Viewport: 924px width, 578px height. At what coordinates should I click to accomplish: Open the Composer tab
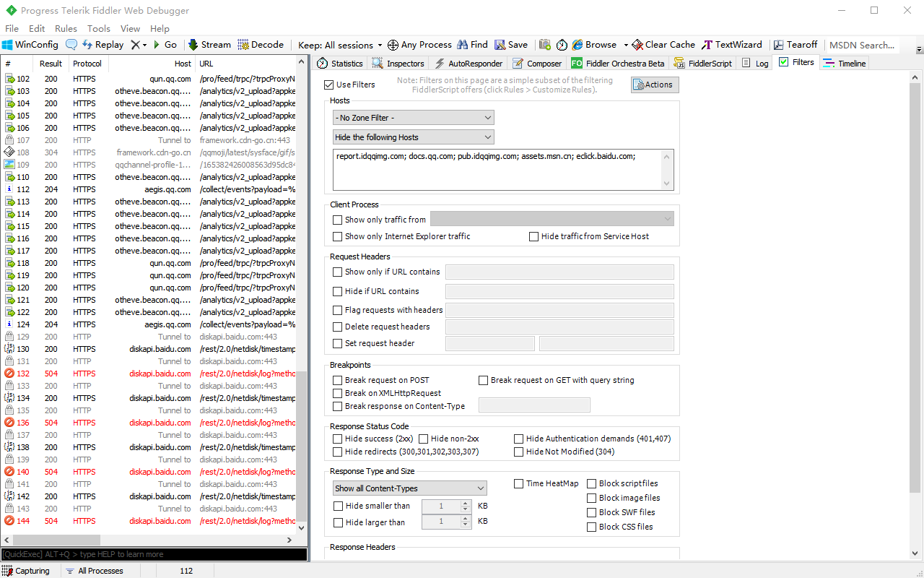(537, 64)
